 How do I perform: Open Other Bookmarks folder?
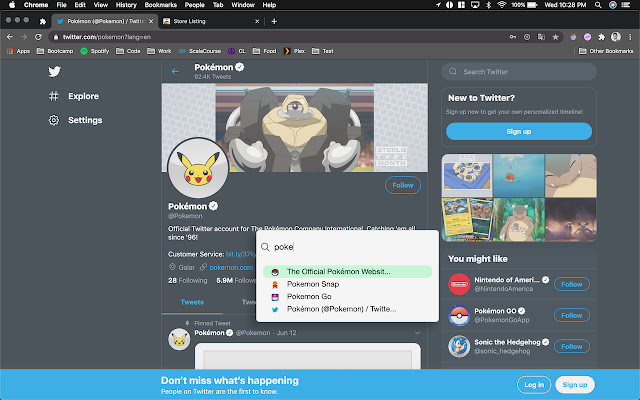coord(606,51)
